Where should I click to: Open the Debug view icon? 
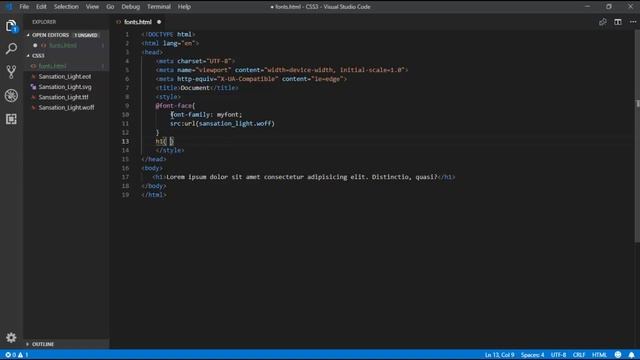tap(11, 96)
